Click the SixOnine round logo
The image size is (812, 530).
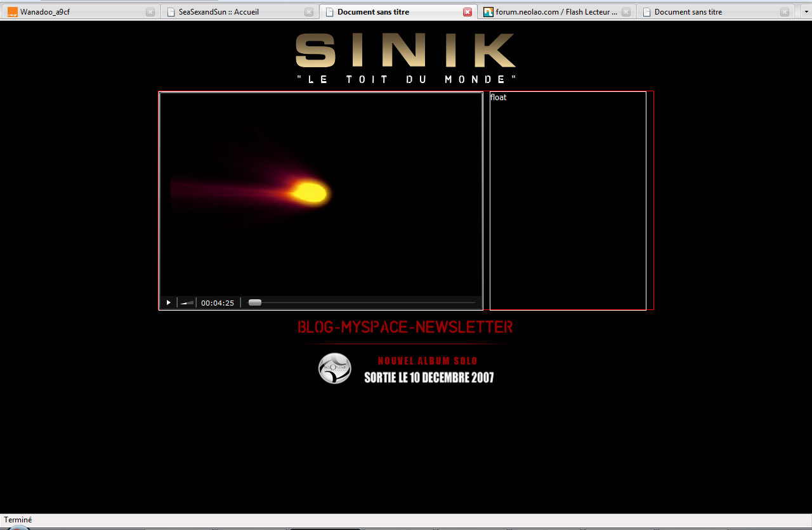point(334,368)
